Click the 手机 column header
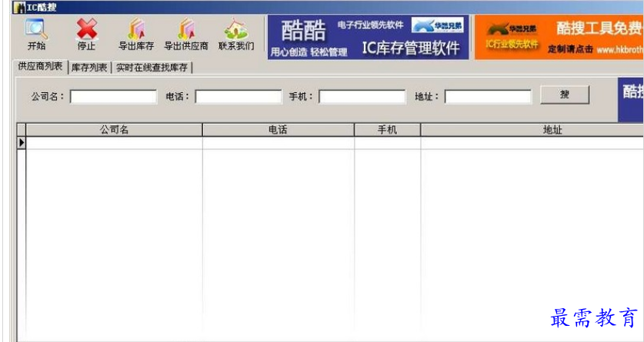Image resolution: width=644 pixels, height=342 pixels. (387, 130)
